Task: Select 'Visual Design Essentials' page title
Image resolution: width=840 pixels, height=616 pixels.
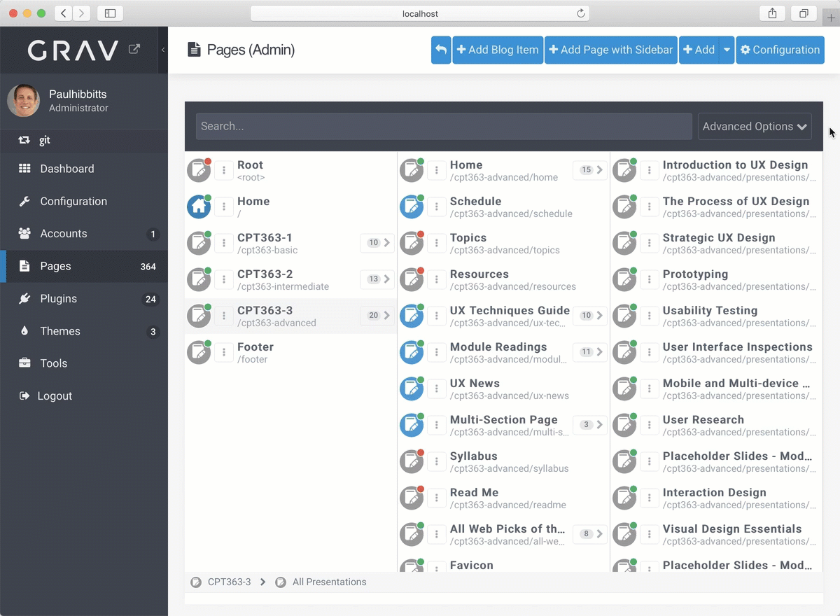Action: (x=732, y=529)
